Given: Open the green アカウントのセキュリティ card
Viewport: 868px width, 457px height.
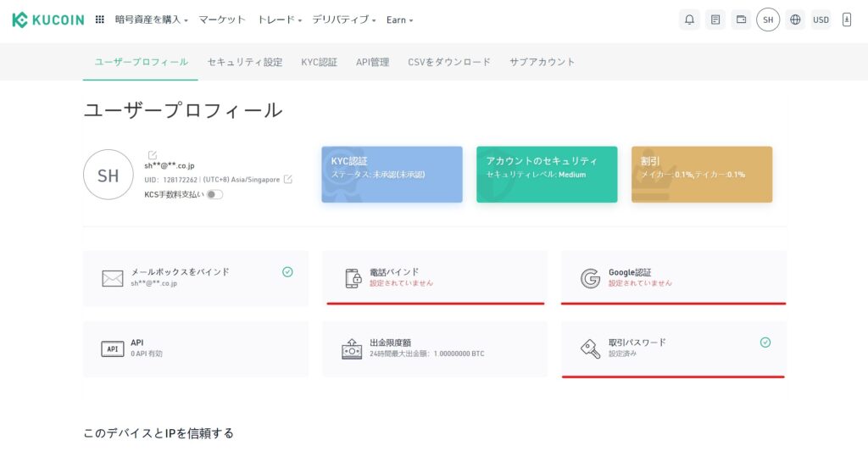Looking at the screenshot, I should (547, 175).
